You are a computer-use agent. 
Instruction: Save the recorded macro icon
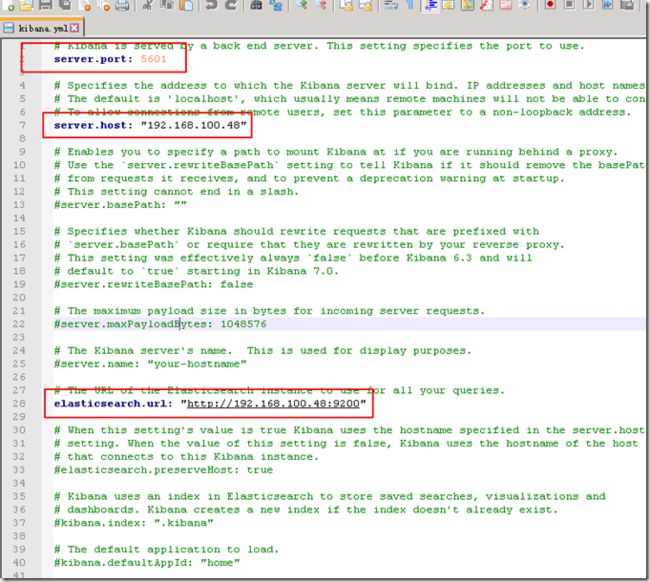click(628, 5)
